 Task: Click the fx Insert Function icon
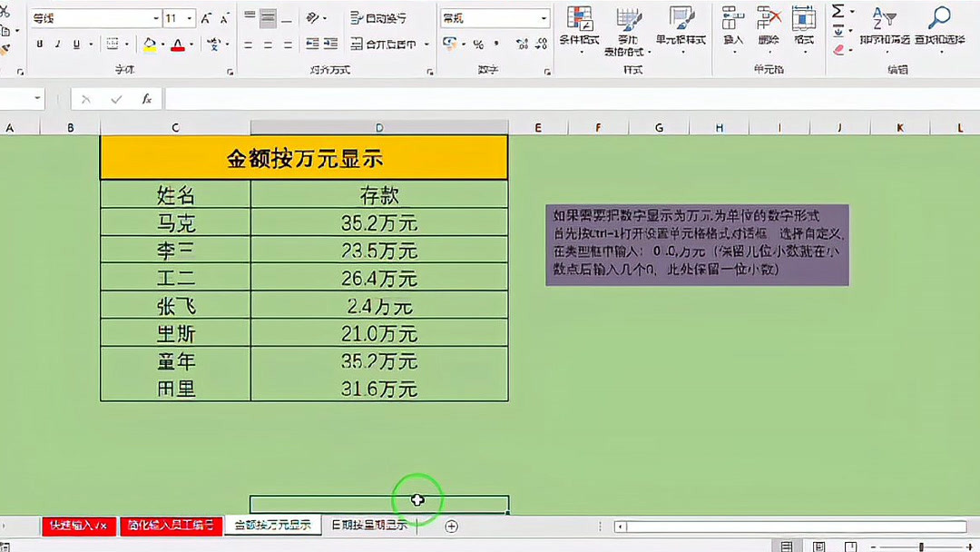[147, 99]
